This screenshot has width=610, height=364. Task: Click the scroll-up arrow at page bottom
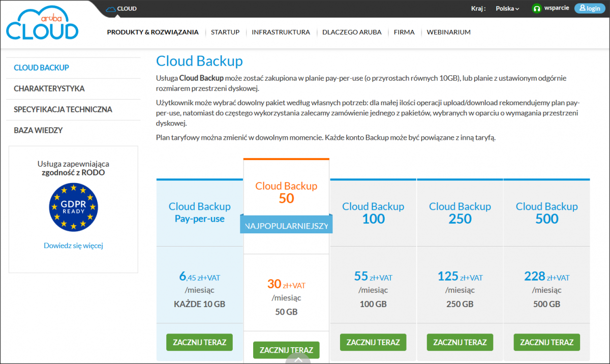point(298,359)
